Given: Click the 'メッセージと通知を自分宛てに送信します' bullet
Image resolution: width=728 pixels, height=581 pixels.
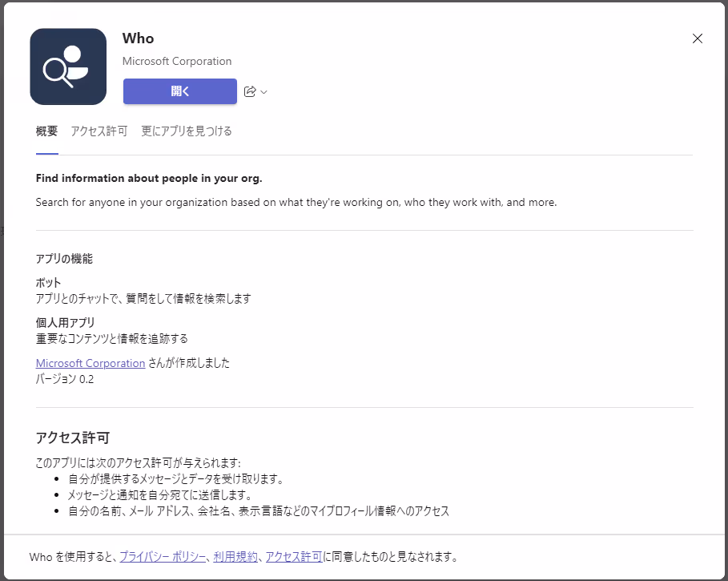Looking at the screenshot, I should point(160,495).
